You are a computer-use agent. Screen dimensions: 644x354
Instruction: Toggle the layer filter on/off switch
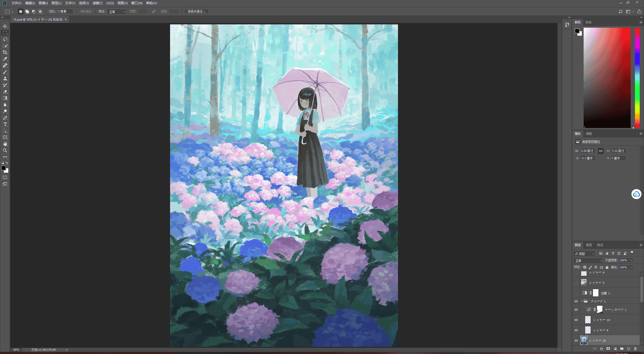632,253
